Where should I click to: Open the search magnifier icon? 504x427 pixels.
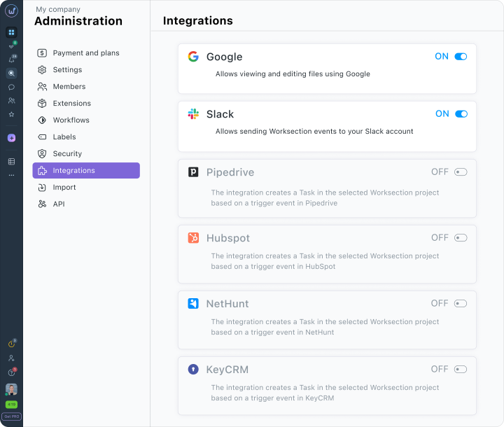click(12, 73)
